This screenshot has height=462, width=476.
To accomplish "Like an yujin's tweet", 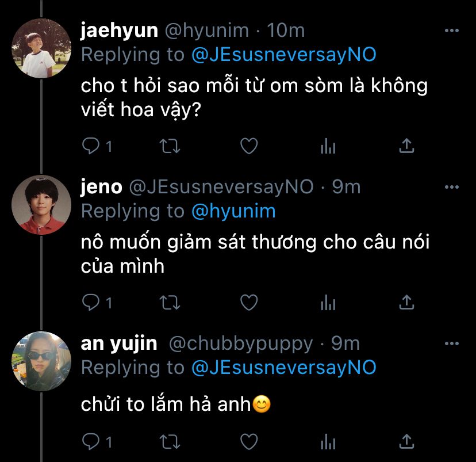I will (x=249, y=442).
